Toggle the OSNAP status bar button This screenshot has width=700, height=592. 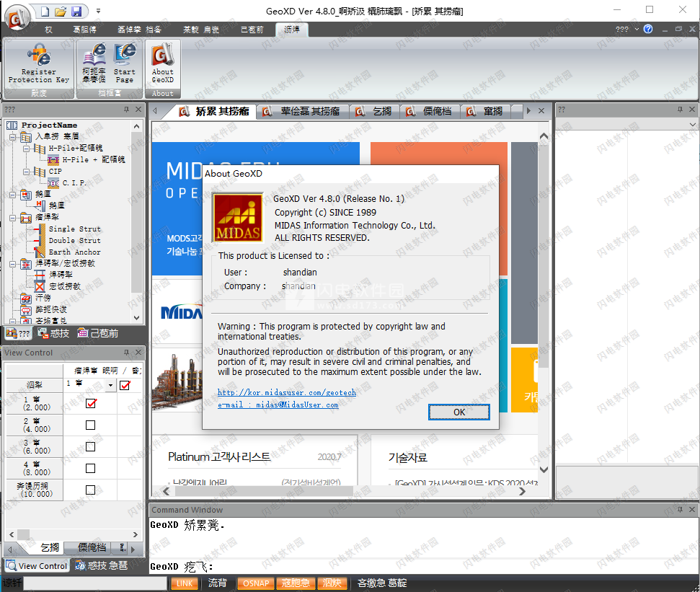click(x=256, y=583)
